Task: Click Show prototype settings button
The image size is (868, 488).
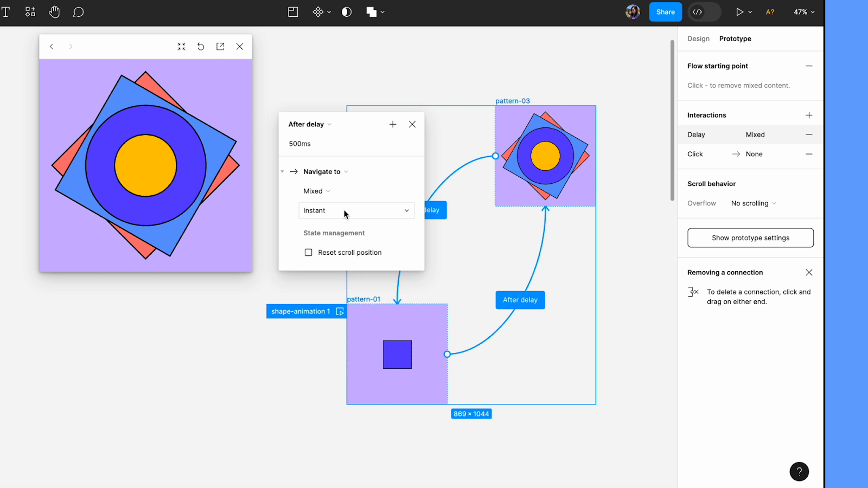Action: point(750,238)
